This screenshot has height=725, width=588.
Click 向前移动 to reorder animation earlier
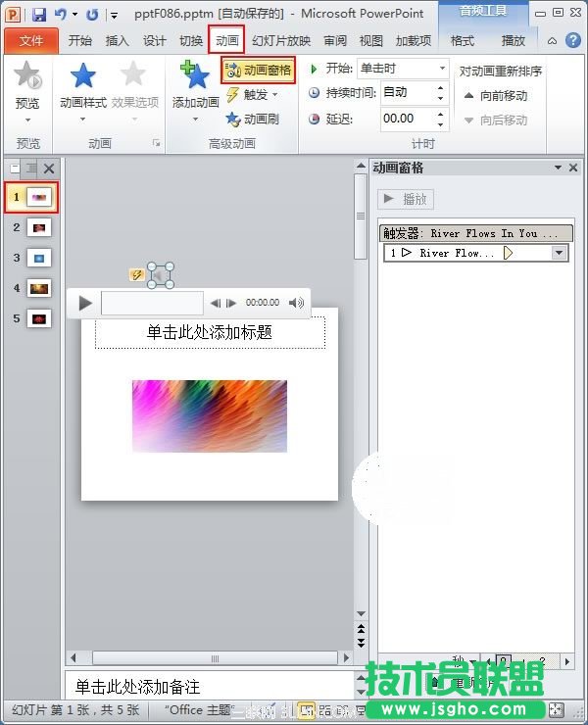coord(496,96)
